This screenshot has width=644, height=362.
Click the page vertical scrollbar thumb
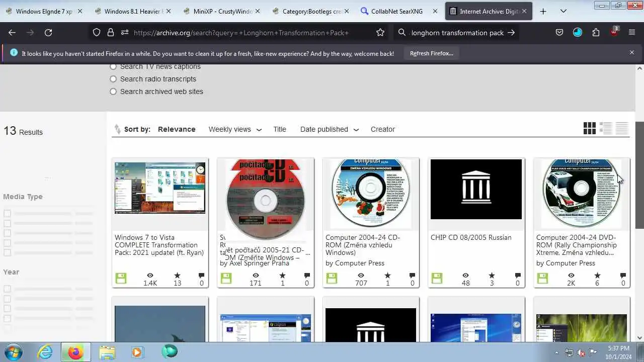639,175
